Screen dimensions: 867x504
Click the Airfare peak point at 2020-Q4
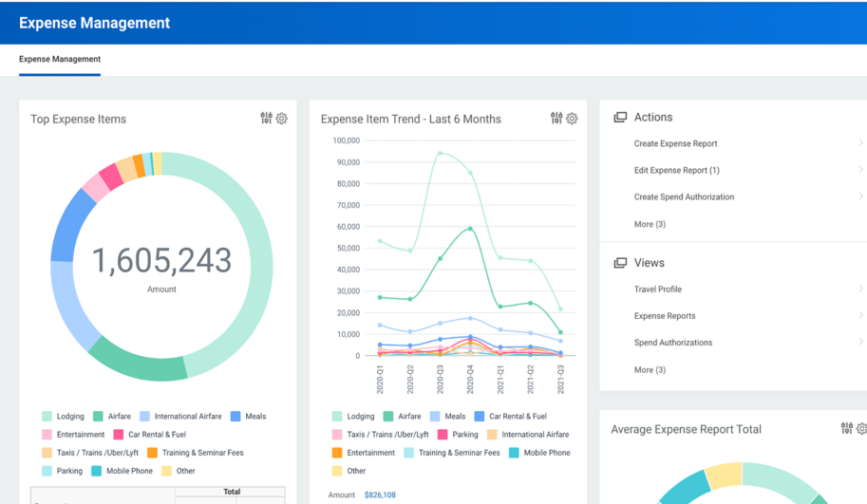pyautogui.click(x=471, y=228)
